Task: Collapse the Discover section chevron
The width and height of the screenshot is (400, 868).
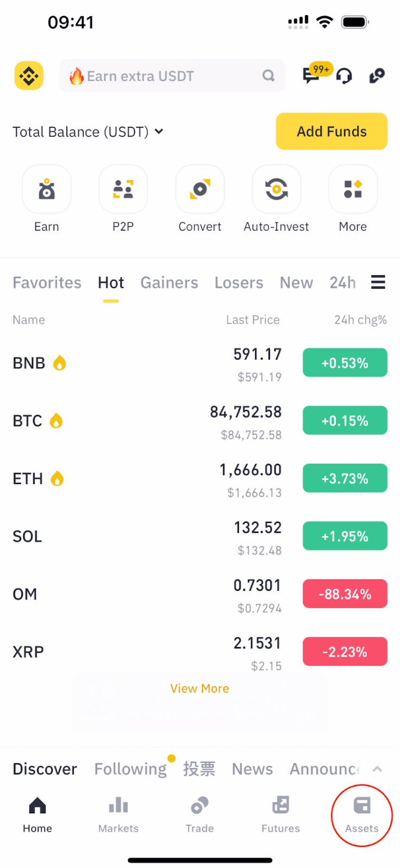Action: [378, 769]
